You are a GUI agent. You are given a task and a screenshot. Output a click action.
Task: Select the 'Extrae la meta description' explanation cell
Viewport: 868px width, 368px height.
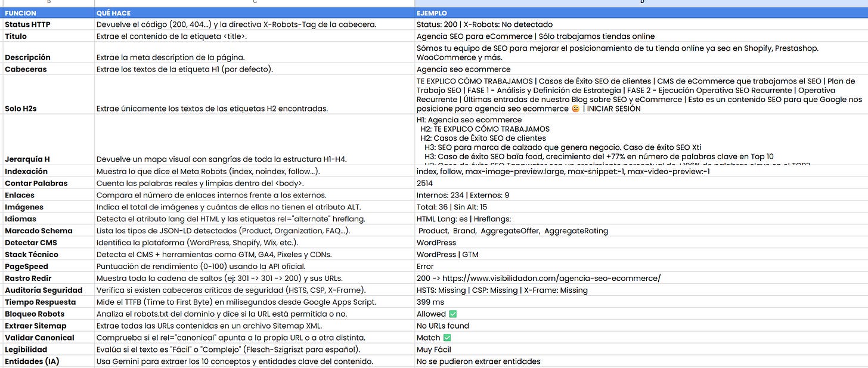pyautogui.click(x=254, y=52)
